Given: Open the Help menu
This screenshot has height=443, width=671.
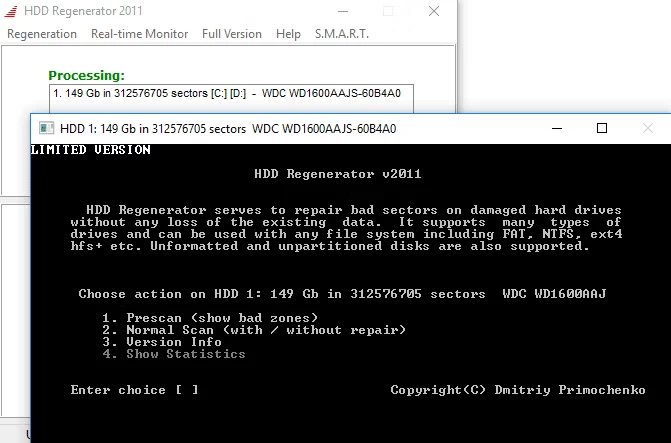Looking at the screenshot, I should [288, 34].
